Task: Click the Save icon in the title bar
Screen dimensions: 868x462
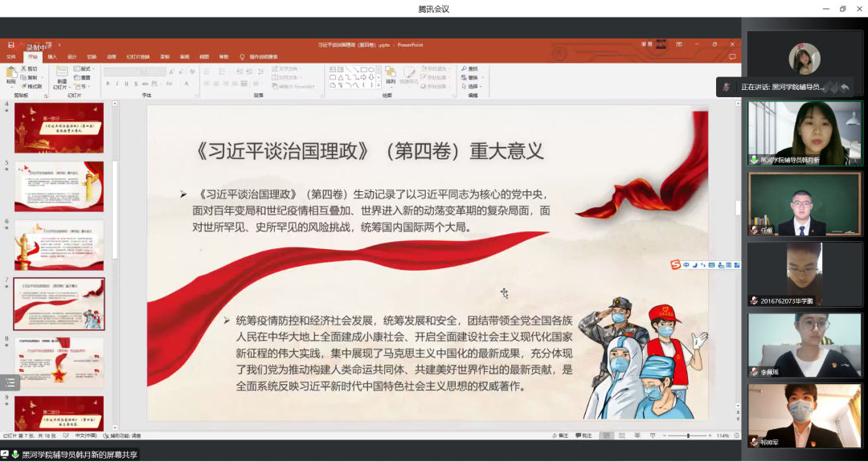Action: 11,45
